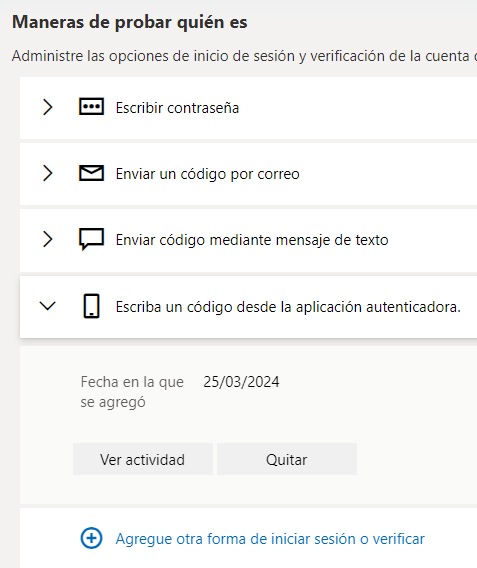Select the aplicación autenticadora row label
The width and height of the screenshot is (477, 568).
(288, 307)
